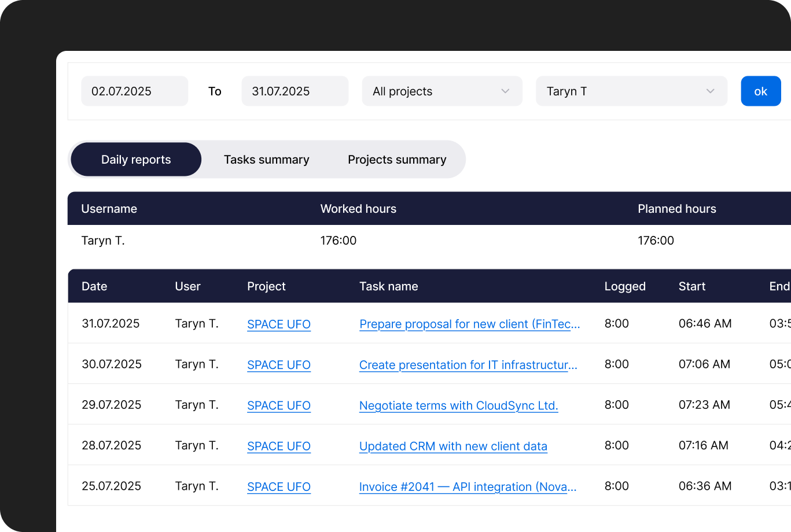Viewport: 791px width, 532px height.
Task: Click the Logged column header
Action: coord(625,286)
